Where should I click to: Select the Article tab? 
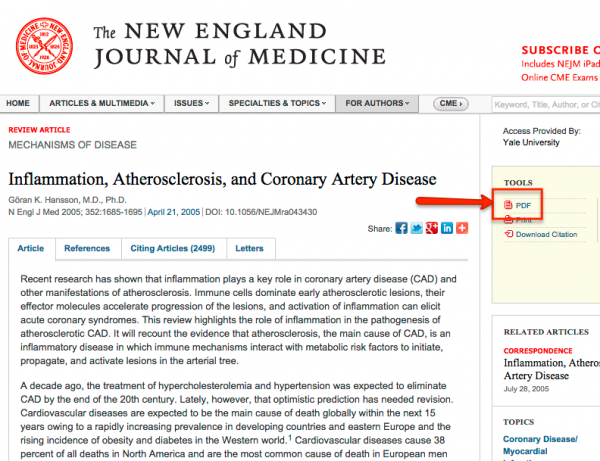coord(31,248)
